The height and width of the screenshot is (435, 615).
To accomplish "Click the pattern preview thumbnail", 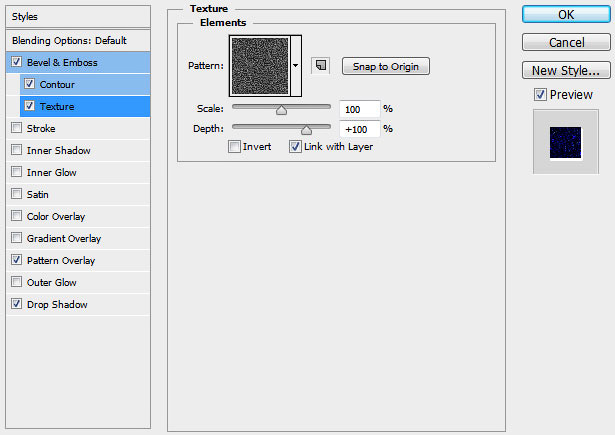I will click(260, 66).
